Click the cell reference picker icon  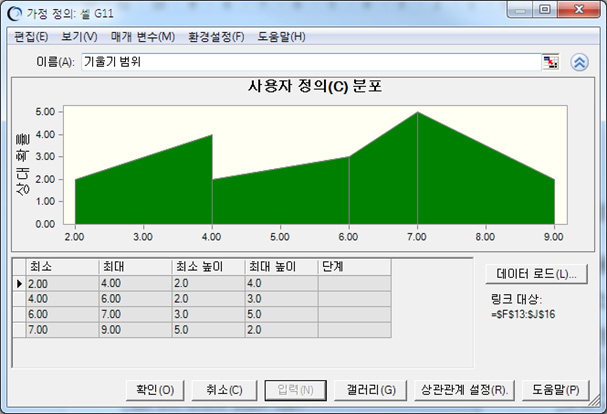[550, 62]
